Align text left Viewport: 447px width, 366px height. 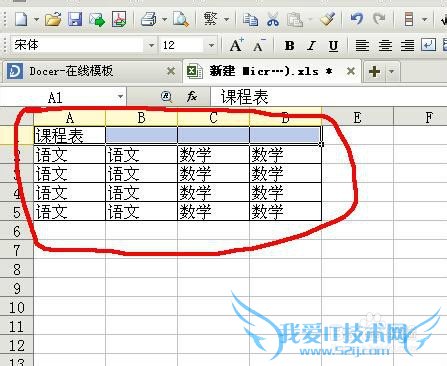[362, 45]
